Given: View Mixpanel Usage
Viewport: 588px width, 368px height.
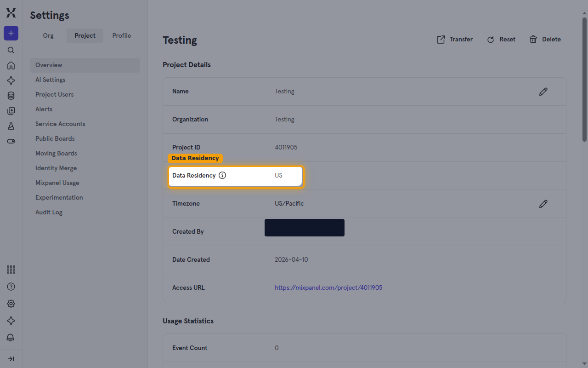Looking at the screenshot, I should click(85, 183).
